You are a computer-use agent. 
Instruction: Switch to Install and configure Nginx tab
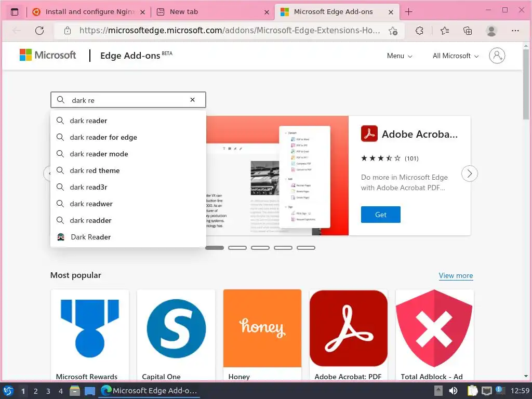(x=88, y=12)
